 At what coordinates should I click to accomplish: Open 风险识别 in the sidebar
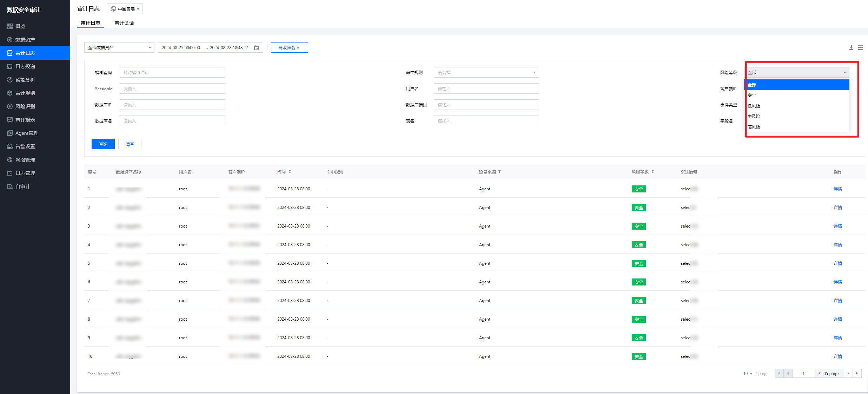tap(25, 106)
